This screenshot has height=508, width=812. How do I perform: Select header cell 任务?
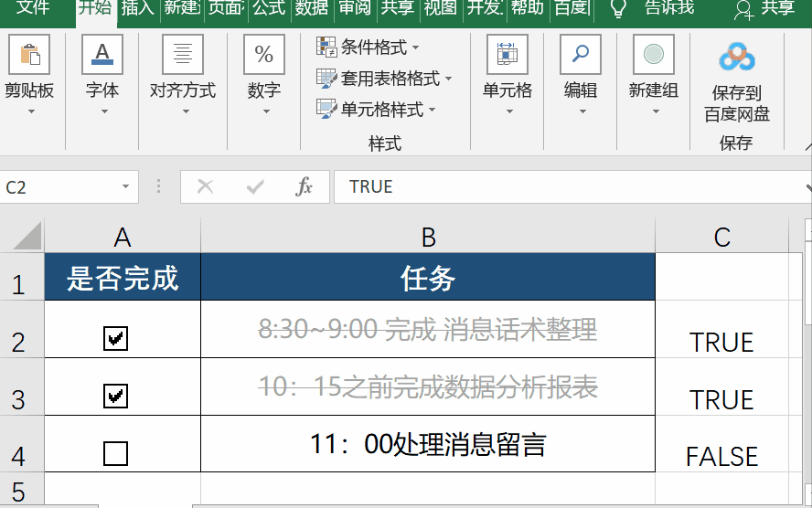[x=428, y=277]
